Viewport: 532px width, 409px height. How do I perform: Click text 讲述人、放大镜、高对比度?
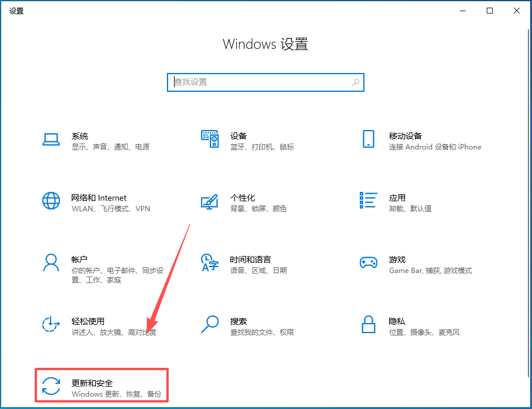[x=113, y=332]
